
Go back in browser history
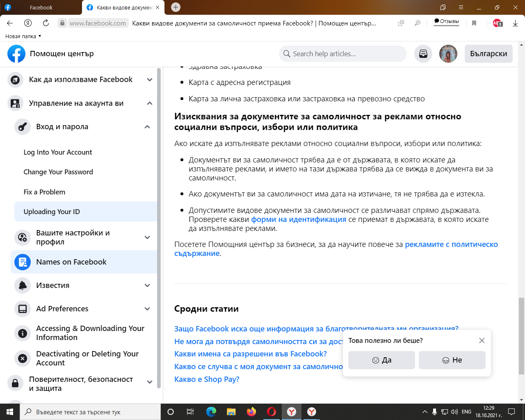10,23
